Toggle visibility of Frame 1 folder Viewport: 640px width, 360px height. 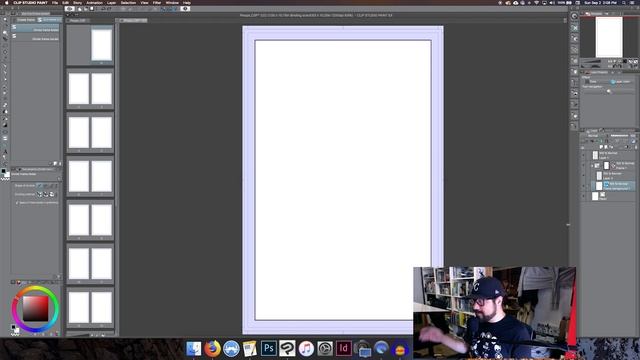pyautogui.click(x=583, y=165)
